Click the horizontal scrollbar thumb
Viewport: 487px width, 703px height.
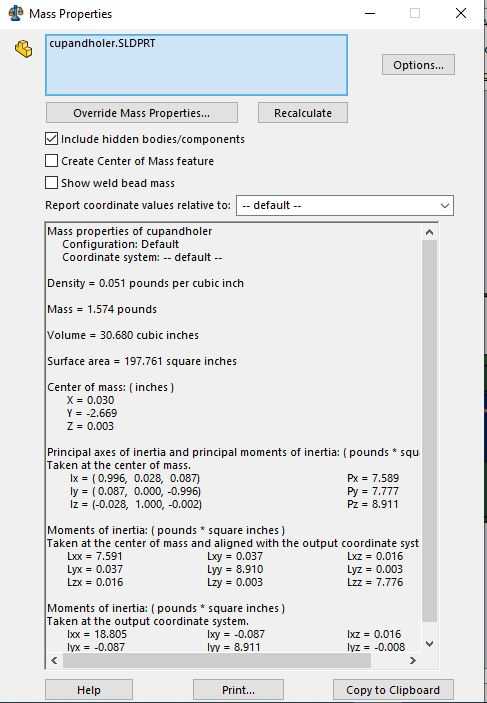(217, 660)
